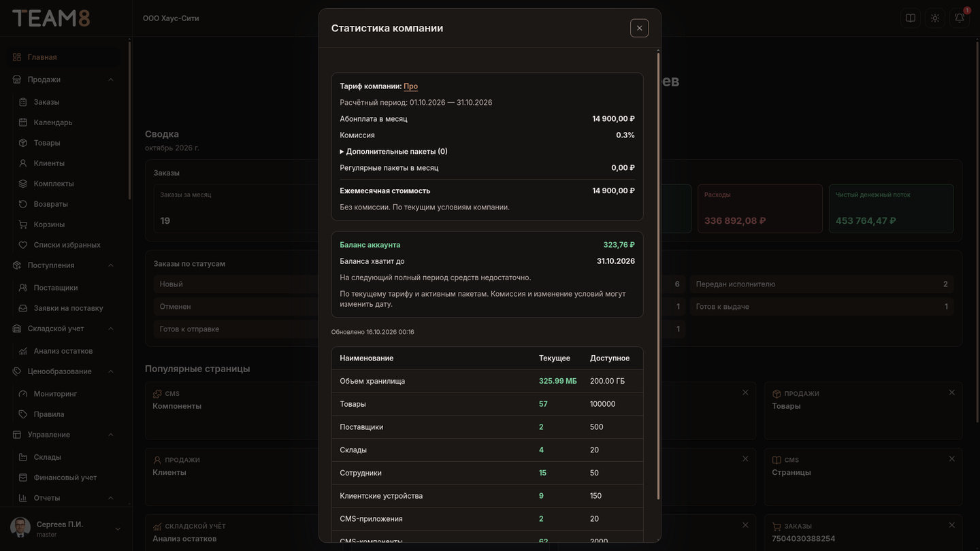Open the notifications bell icon
The width and height of the screenshot is (980, 551).
(x=960, y=18)
